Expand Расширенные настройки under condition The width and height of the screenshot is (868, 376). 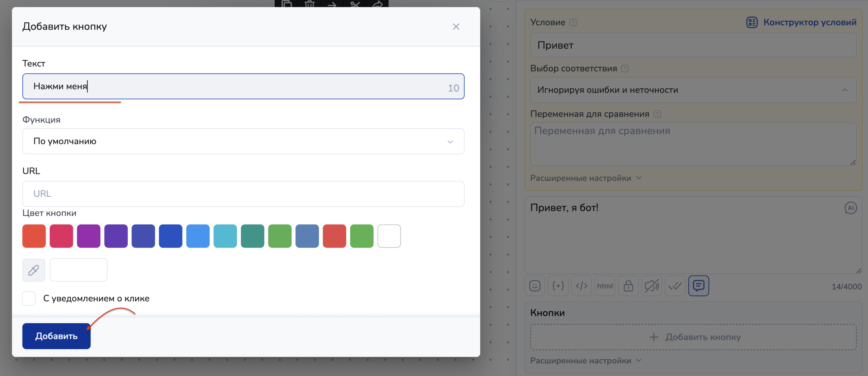pyautogui.click(x=586, y=178)
